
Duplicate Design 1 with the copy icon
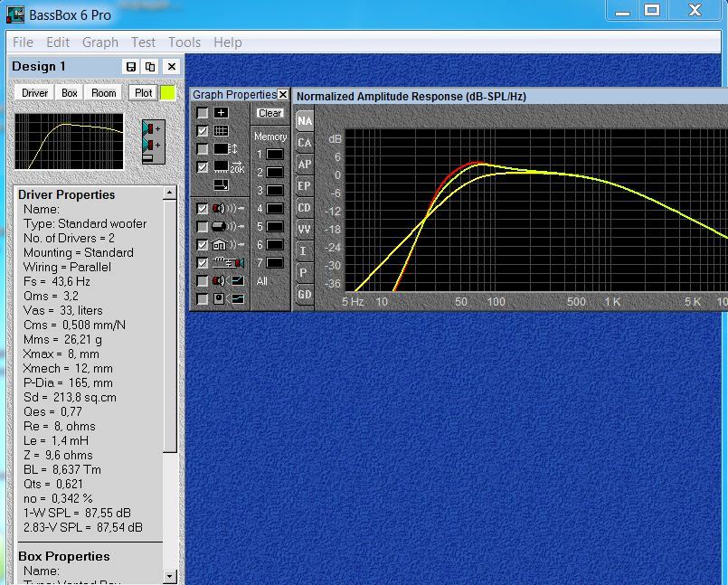tap(150, 67)
